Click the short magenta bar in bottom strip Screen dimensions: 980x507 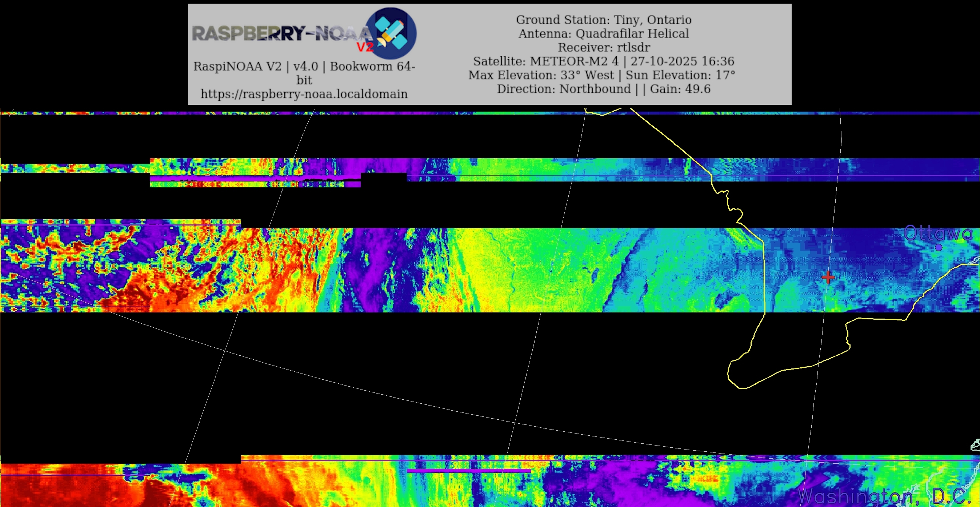pyautogui.click(x=469, y=471)
